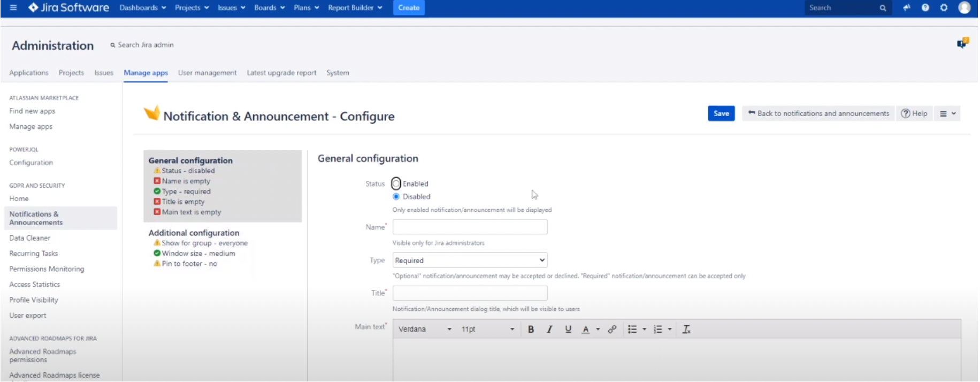Toggle underline text formatting
The image size is (980, 382).
568,330
